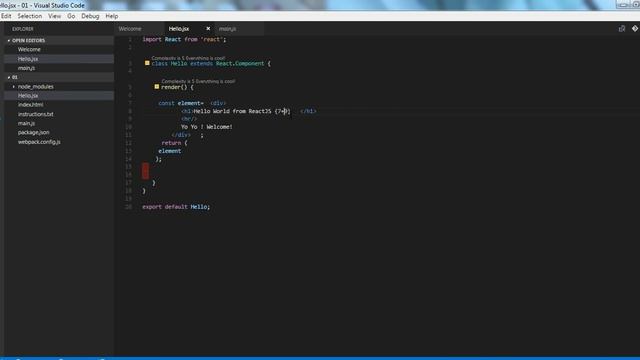Click the 'Hello World from ReactJS' text
Viewport: 640px width, 360px height.
(232, 111)
